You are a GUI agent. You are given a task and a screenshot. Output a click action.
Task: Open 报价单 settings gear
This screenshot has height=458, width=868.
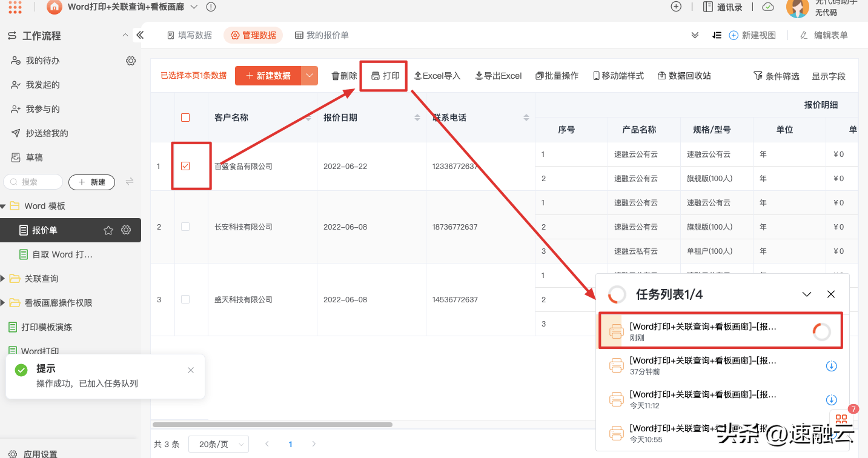click(126, 230)
